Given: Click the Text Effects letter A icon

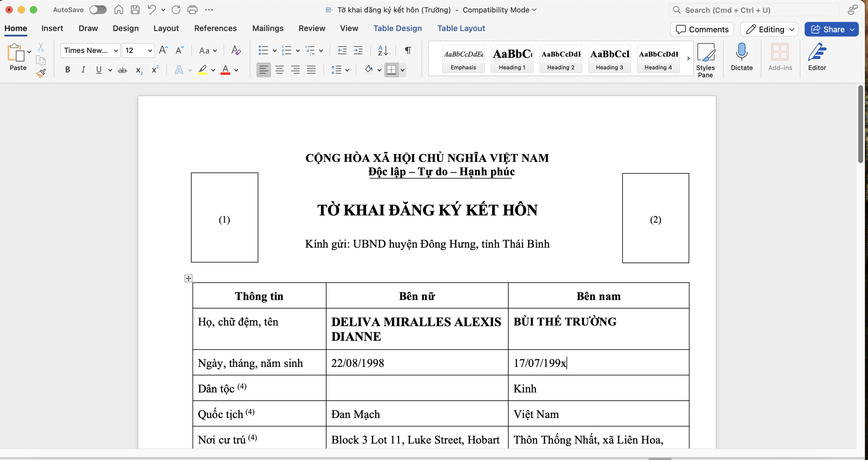Looking at the screenshot, I should click(179, 70).
